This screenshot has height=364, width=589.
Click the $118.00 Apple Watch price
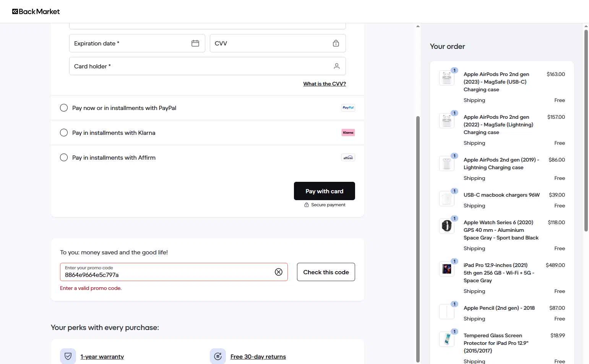click(x=556, y=222)
